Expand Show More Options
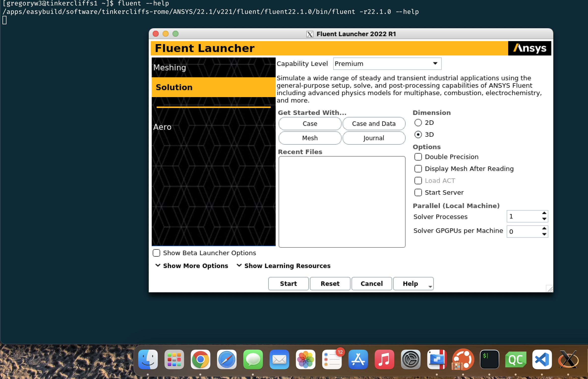 195,266
